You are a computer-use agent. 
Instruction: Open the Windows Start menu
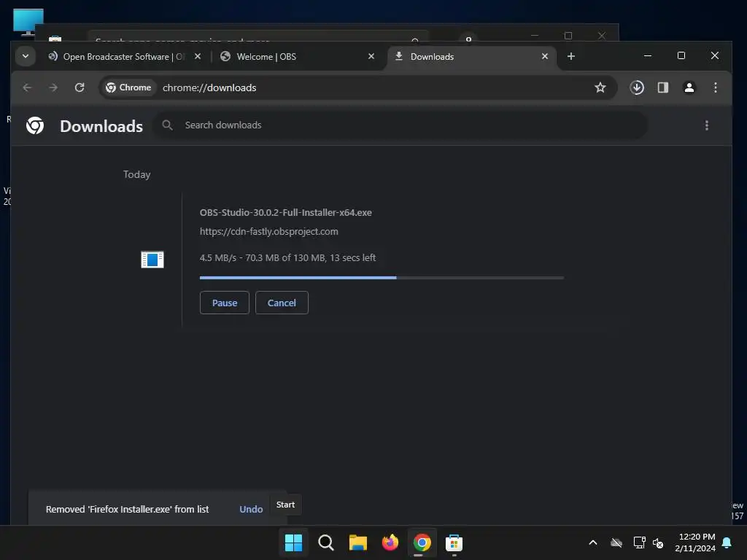click(293, 542)
